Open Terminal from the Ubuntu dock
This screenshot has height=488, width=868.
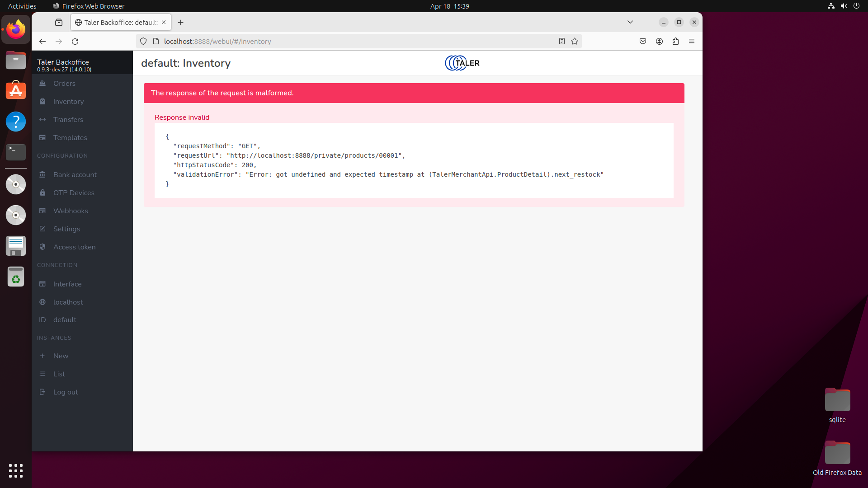coord(16,152)
